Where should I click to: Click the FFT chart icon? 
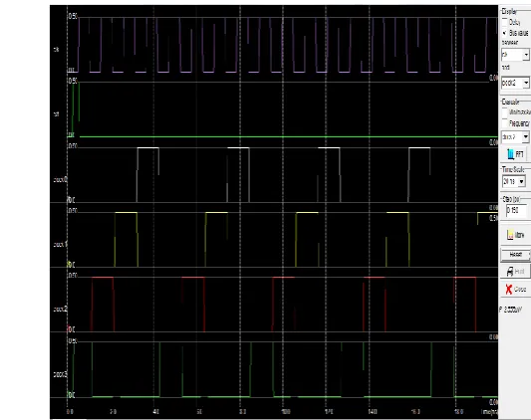tap(511, 154)
